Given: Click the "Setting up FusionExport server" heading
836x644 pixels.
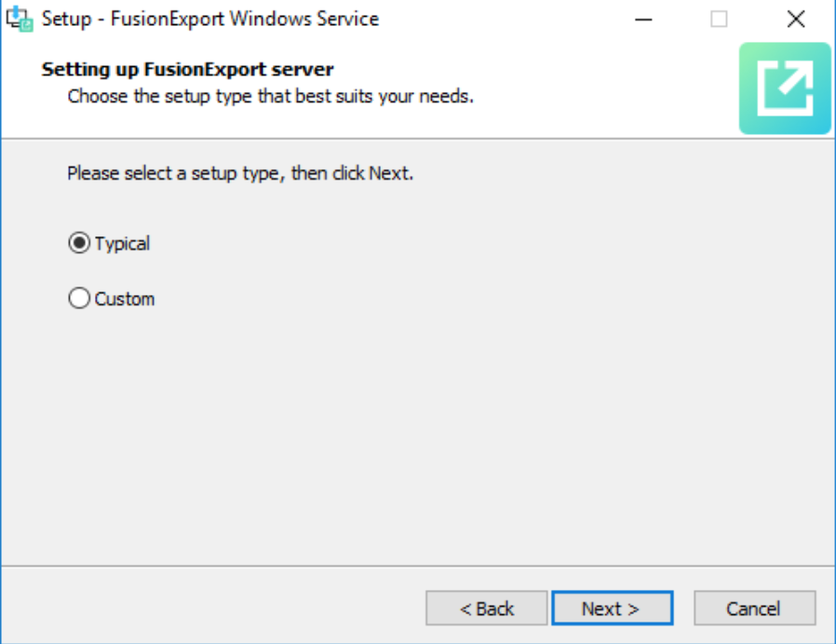Looking at the screenshot, I should pos(187,69).
